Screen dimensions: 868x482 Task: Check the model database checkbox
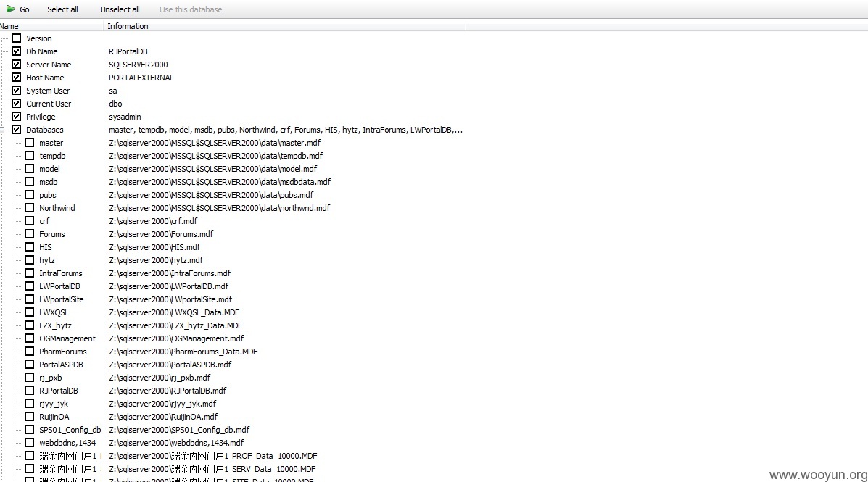pyautogui.click(x=29, y=168)
